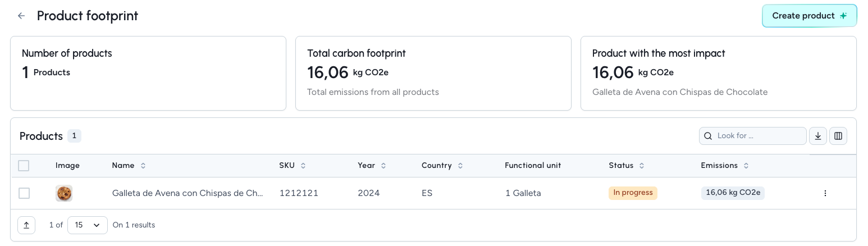Open the column visibility settings icon

[x=838, y=136]
